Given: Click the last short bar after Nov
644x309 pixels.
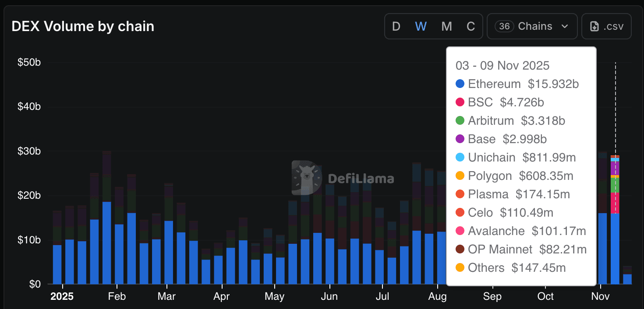Looking at the screenshot, I should (x=627, y=279).
